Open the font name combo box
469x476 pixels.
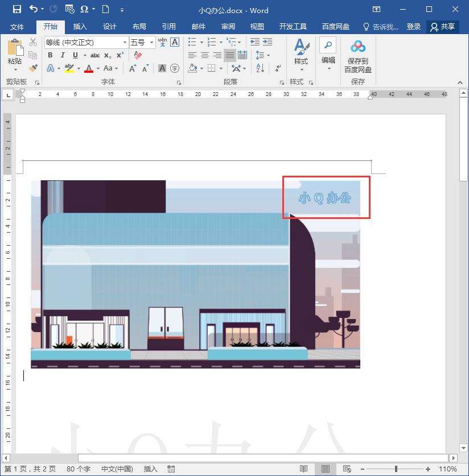pyautogui.click(x=86, y=42)
